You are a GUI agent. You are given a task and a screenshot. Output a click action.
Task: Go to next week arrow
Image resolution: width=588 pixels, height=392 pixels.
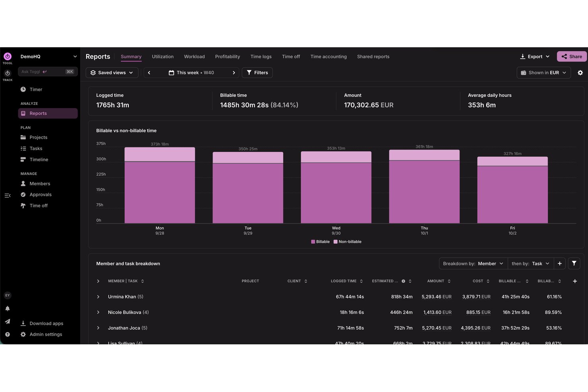(234, 73)
